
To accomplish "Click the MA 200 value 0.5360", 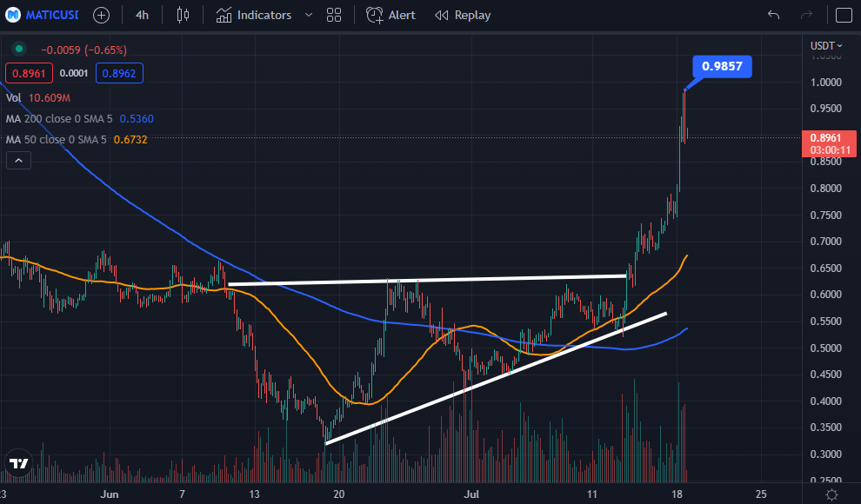I will click(137, 118).
